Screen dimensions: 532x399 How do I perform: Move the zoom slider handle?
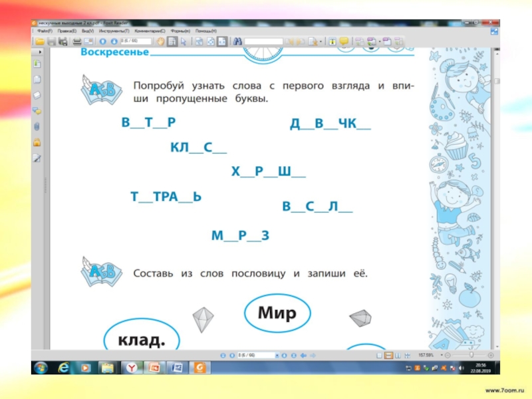click(471, 355)
